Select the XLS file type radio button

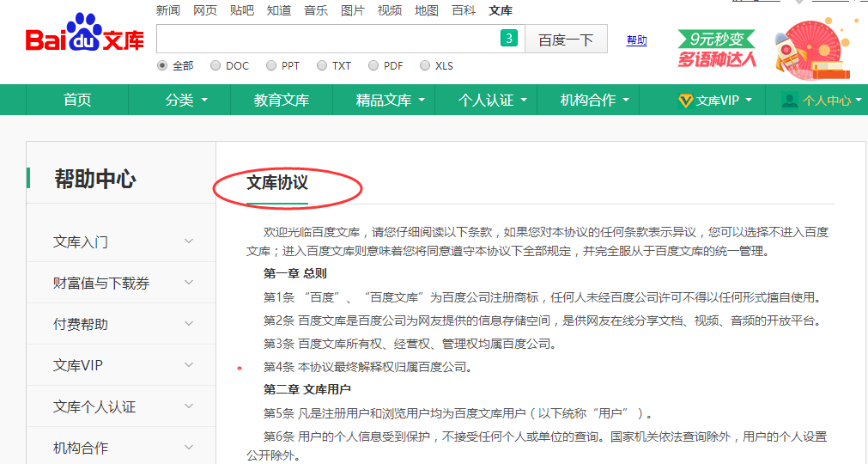[x=425, y=65]
